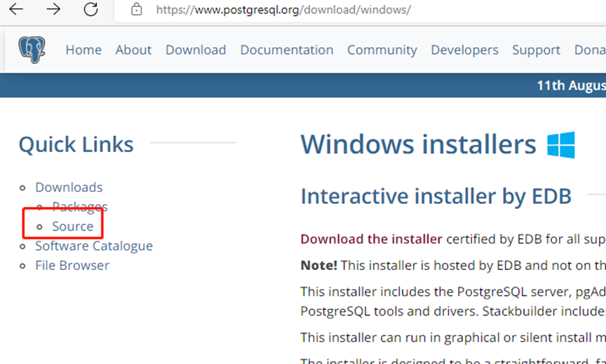Click the Interactive installer by EDB heading

pos(436,196)
